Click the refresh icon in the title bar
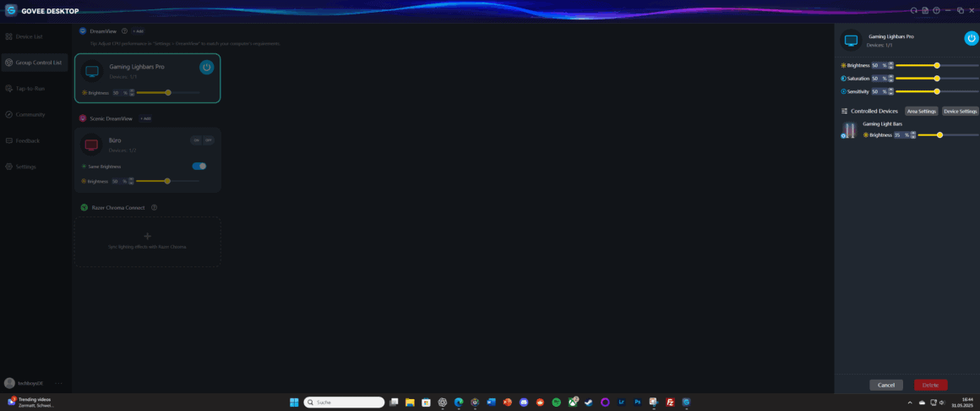The width and height of the screenshot is (980, 411). pos(914,11)
